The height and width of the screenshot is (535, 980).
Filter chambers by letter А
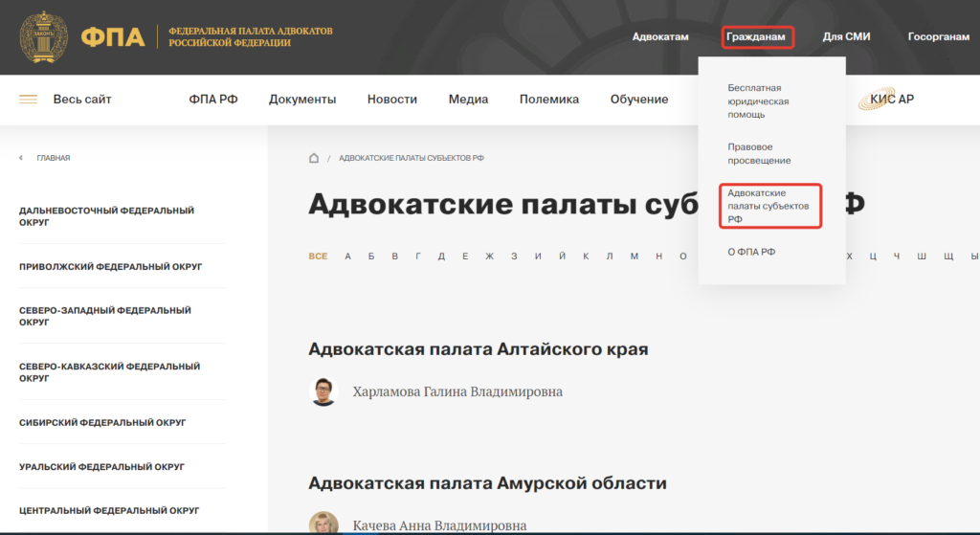click(348, 256)
